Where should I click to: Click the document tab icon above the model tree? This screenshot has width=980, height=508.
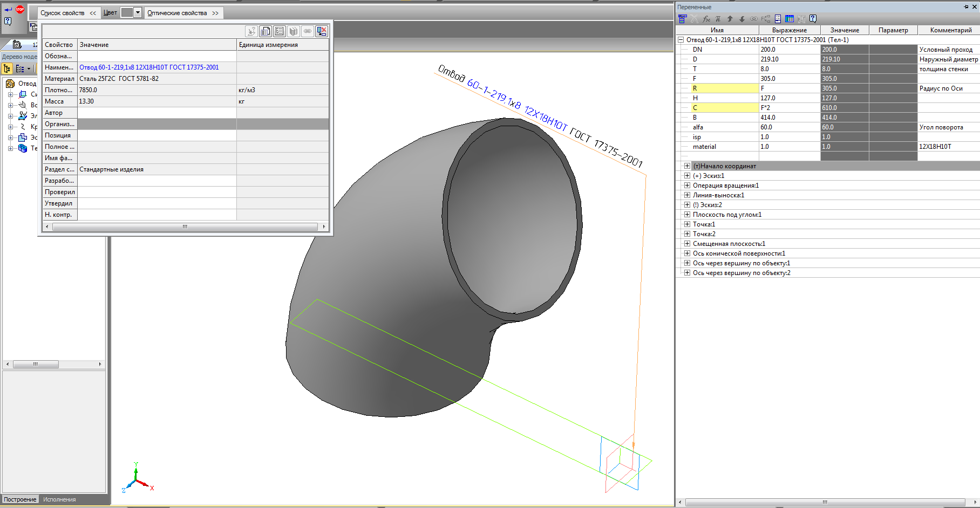[17, 45]
